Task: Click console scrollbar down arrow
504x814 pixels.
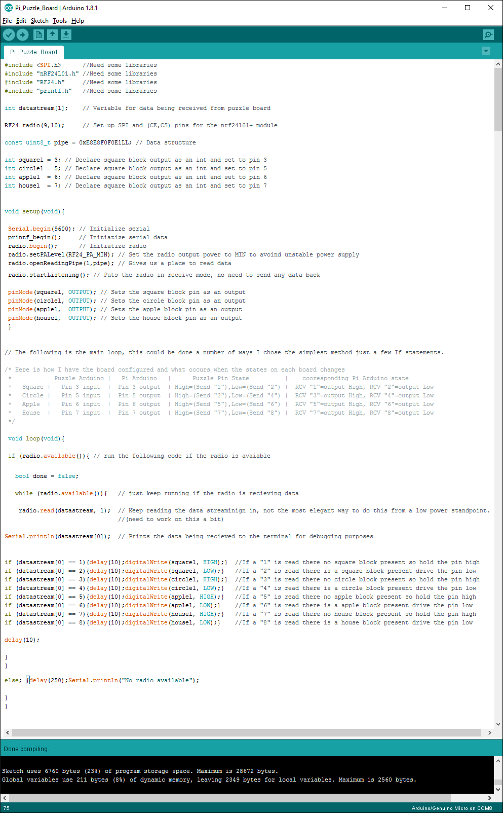Action: pyautogui.click(x=498, y=789)
